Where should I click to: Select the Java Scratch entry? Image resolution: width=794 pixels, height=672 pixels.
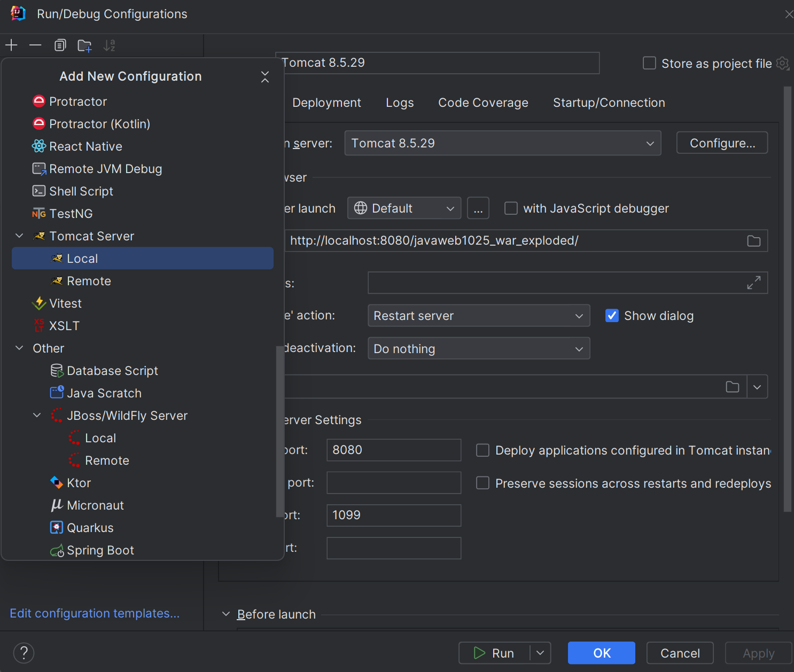pos(143,393)
